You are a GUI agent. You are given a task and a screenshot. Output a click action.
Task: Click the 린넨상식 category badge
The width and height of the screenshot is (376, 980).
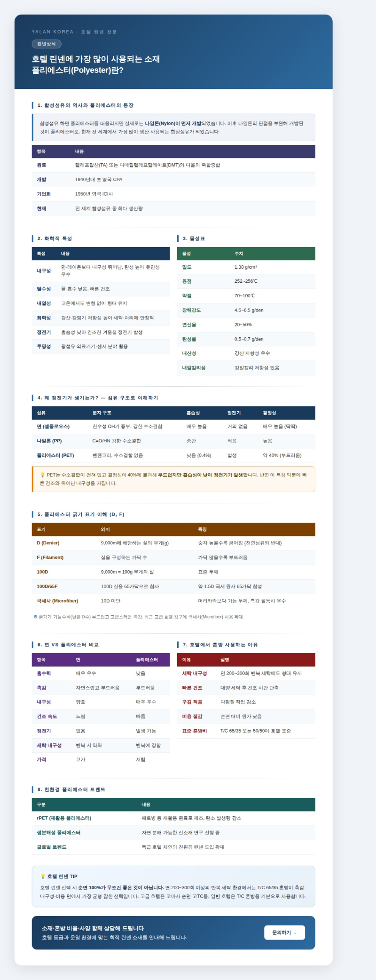click(47, 44)
